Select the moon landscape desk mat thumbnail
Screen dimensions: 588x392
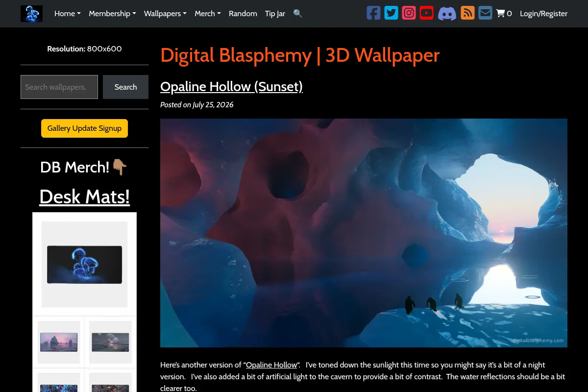tap(110, 342)
